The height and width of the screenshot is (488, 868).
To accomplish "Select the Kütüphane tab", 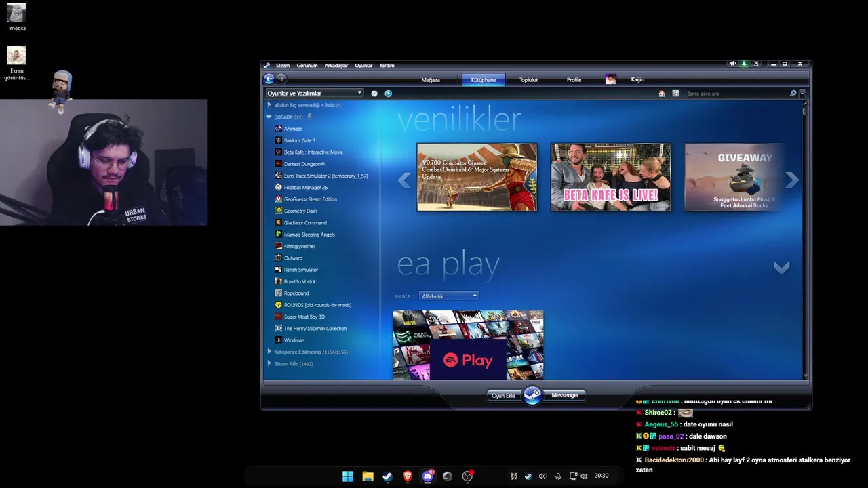I will (x=484, y=80).
